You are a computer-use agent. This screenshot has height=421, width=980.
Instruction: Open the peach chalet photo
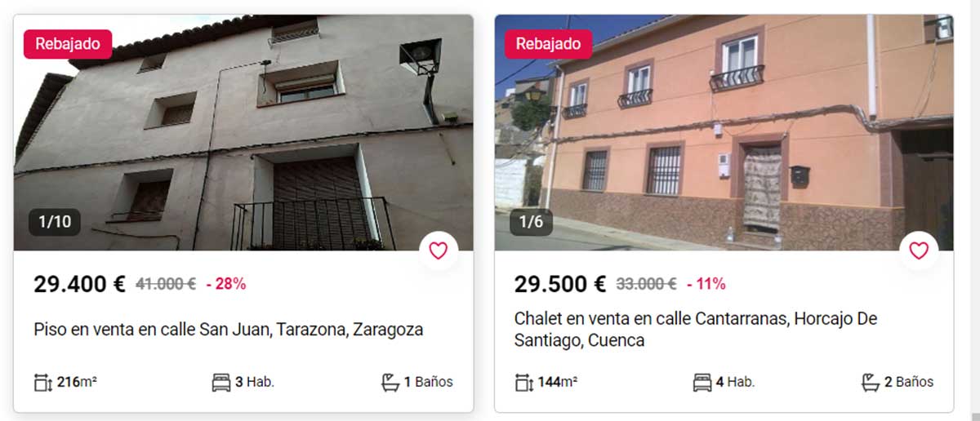pyautogui.click(x=724, y=132)
